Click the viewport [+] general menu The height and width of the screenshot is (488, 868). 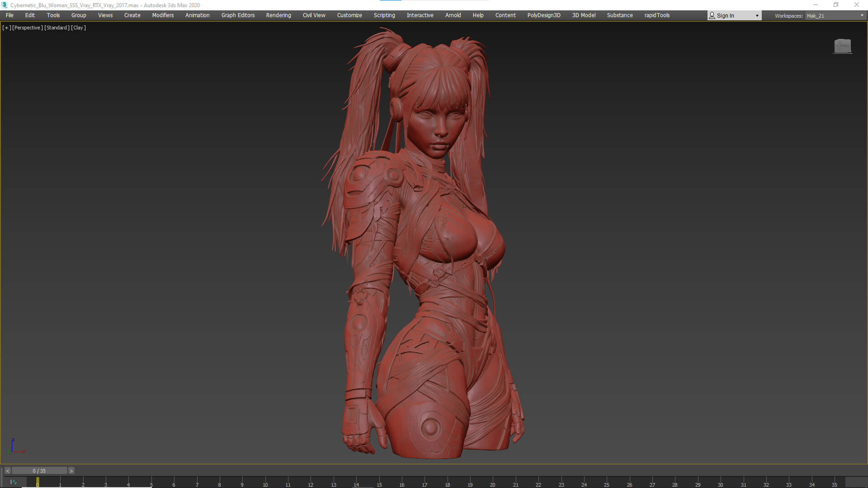(7, 28)
